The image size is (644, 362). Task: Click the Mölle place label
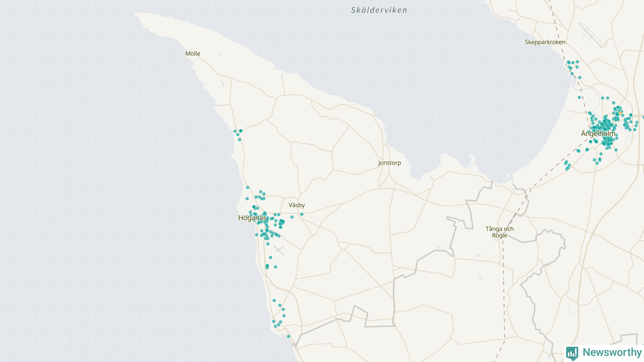(x=193, y=54)
